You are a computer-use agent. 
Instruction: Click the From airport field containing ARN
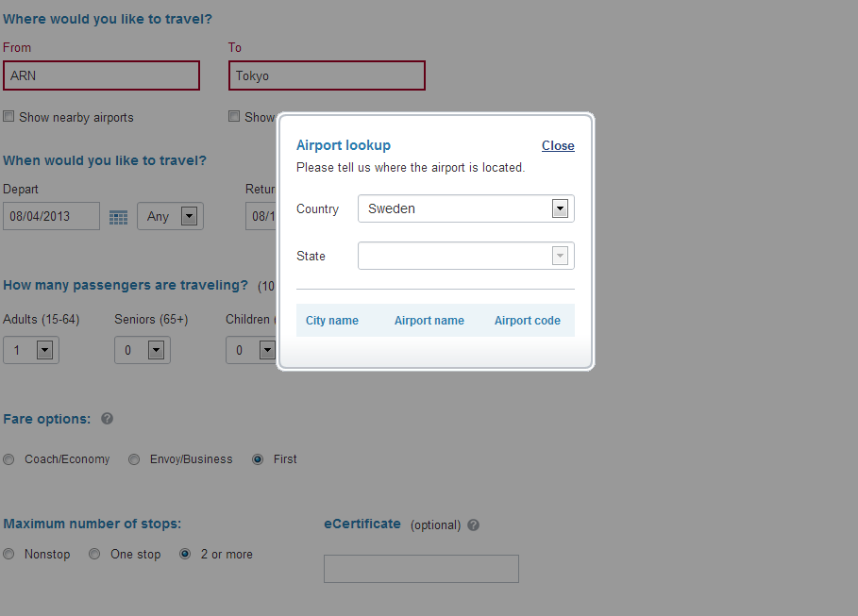coord(101,75)
